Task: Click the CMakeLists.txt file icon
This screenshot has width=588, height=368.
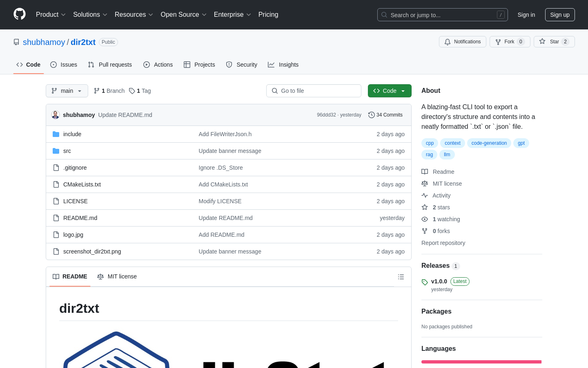Action: click(56, 184)
